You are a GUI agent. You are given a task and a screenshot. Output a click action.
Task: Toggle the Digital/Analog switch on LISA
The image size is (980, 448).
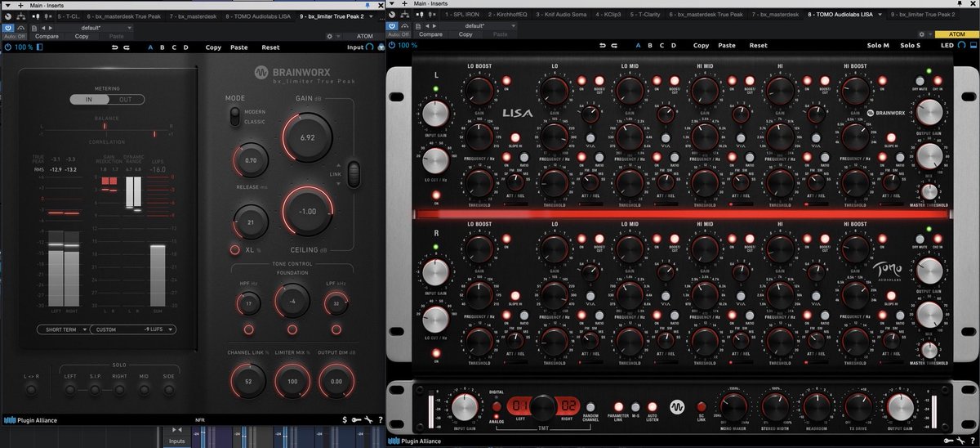(x=497, y=406)
